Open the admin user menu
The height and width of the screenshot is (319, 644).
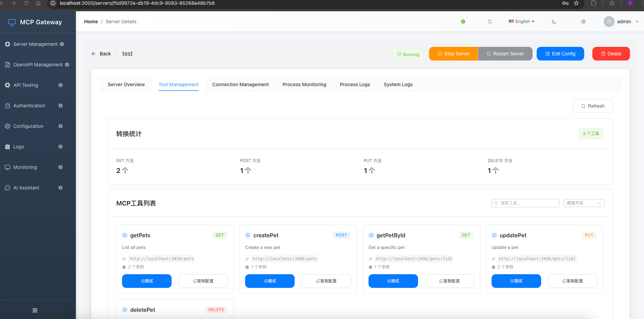(x=621, y=22)
